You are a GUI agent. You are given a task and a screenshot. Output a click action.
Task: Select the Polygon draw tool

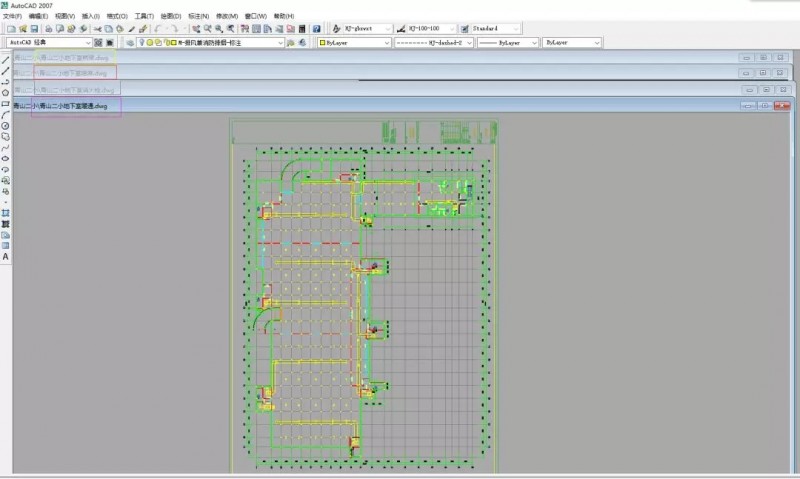point(6,93)
